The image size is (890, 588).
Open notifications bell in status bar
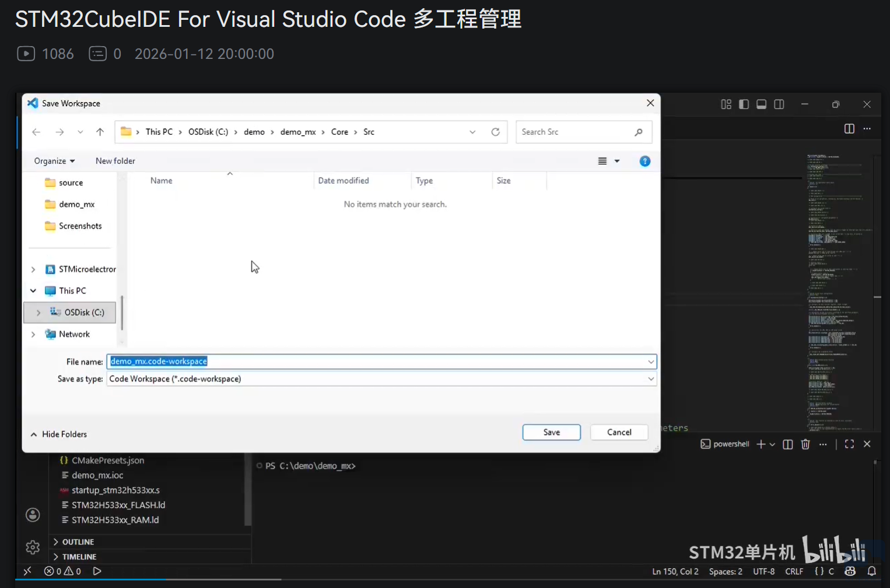(x=871, y=571)
